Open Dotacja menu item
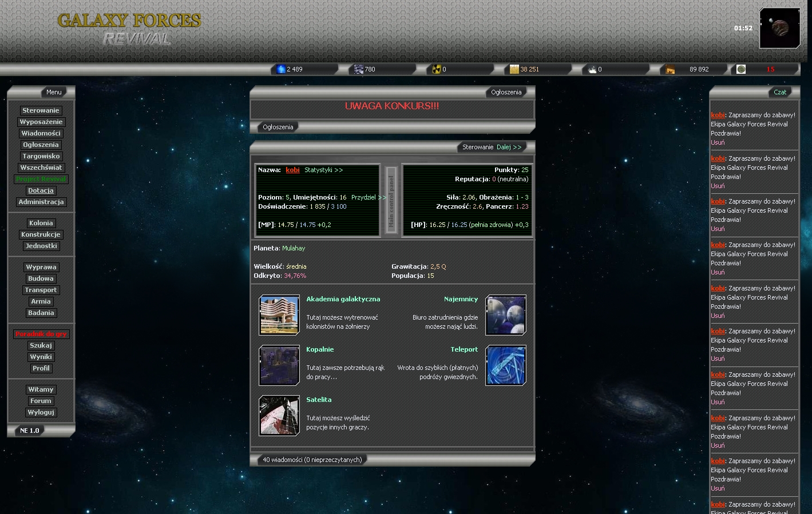 pos(41,190)
